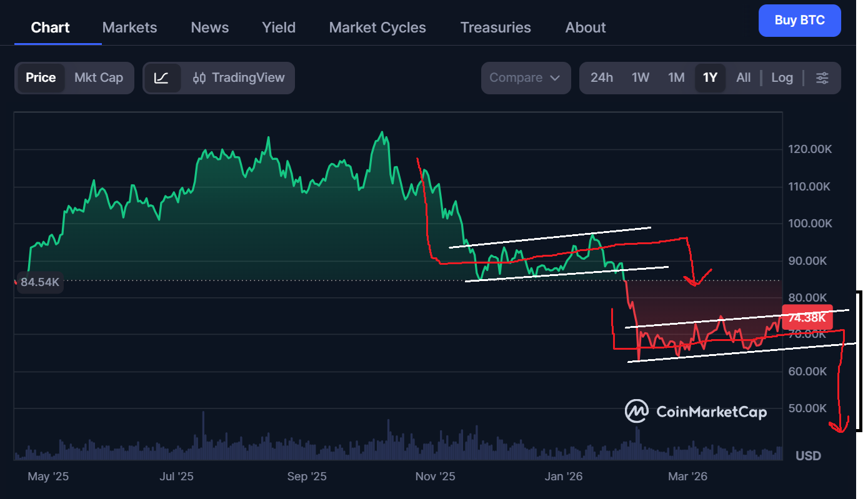This screenshot has height=499, width=868.
Task: Set range to 1M
Action: pyautogui.click(x=676, y=78)
